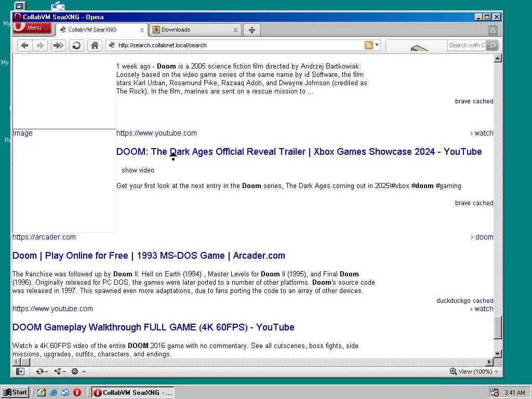The image size is (532, 399).
Task: Click the scheduler icon in system tray
Action: tap(495, 393)
